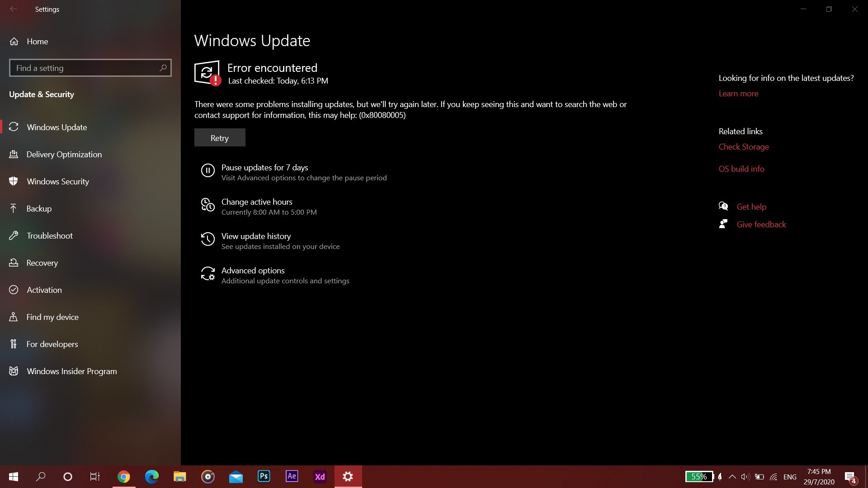Launch After Effects from taskbar
This screenshot has width=868, height=488.
tap(292, 477)
